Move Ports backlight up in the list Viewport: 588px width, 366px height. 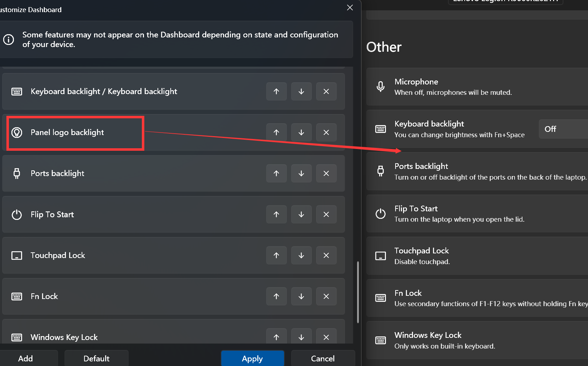pos(276,173)
